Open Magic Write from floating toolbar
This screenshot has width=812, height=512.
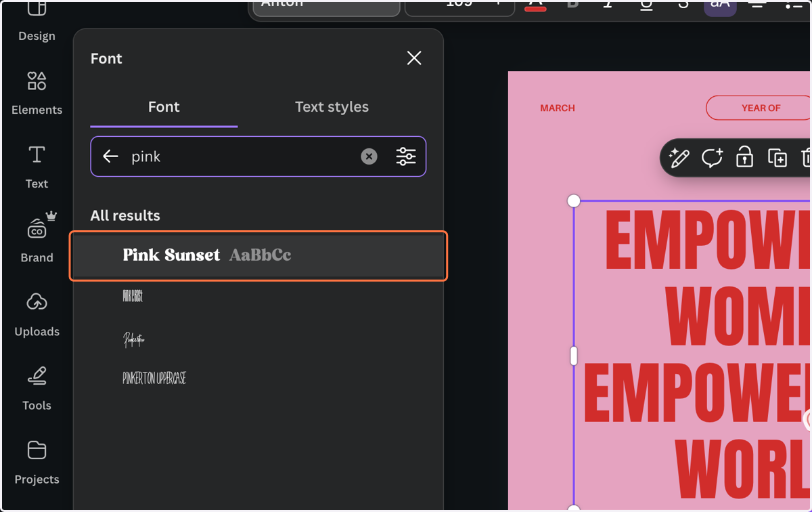[679, 158]
